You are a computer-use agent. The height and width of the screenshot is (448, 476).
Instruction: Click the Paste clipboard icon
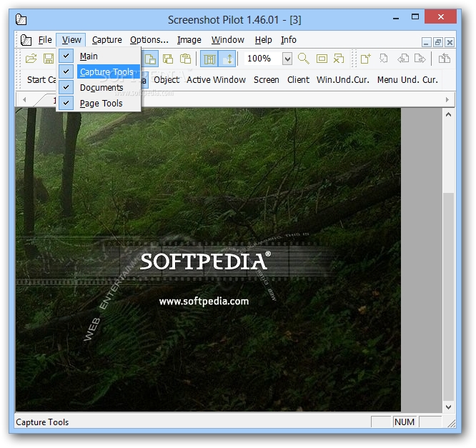coord(185,59)
